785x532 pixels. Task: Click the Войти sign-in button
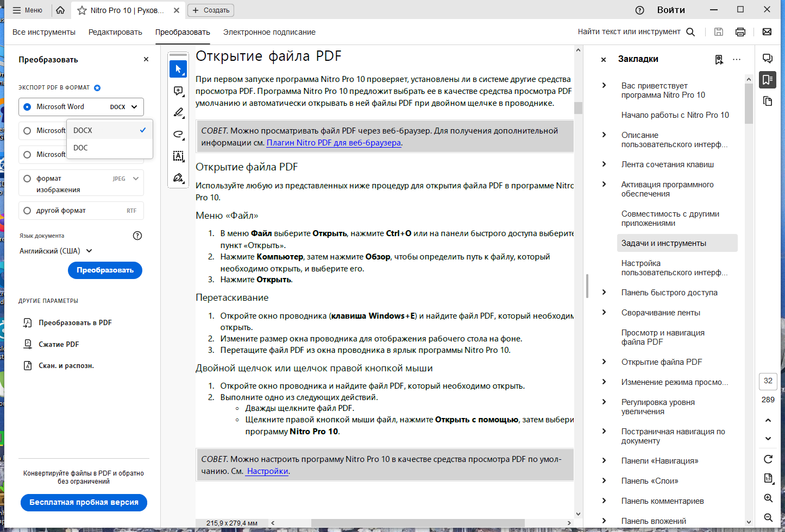pyautogui.click(x=671, y=10)
